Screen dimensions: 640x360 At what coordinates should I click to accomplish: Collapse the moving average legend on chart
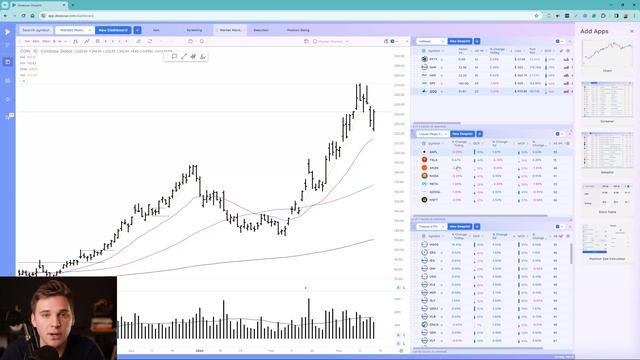(23, 81)
